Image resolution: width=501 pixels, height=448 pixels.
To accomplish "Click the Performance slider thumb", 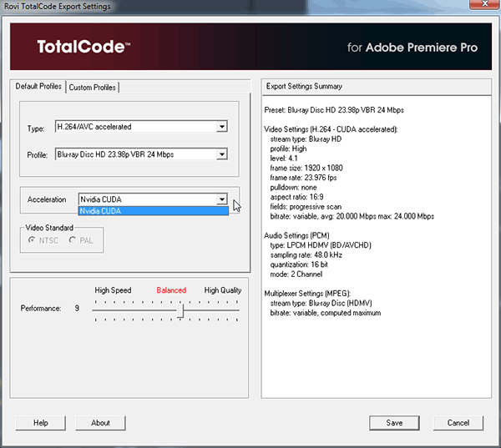I will click(x=180, y=310).
